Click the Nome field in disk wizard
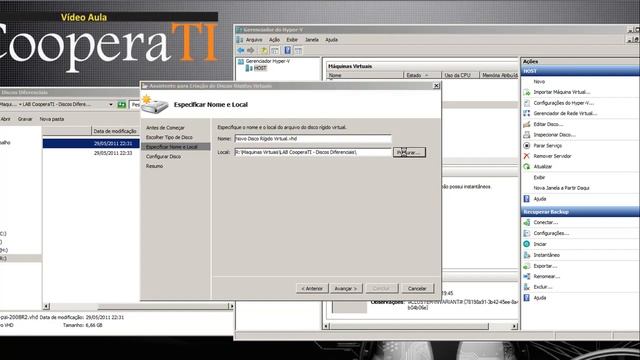Image resolution: width=640 pixels, height=360 pixels. point(313,139)
